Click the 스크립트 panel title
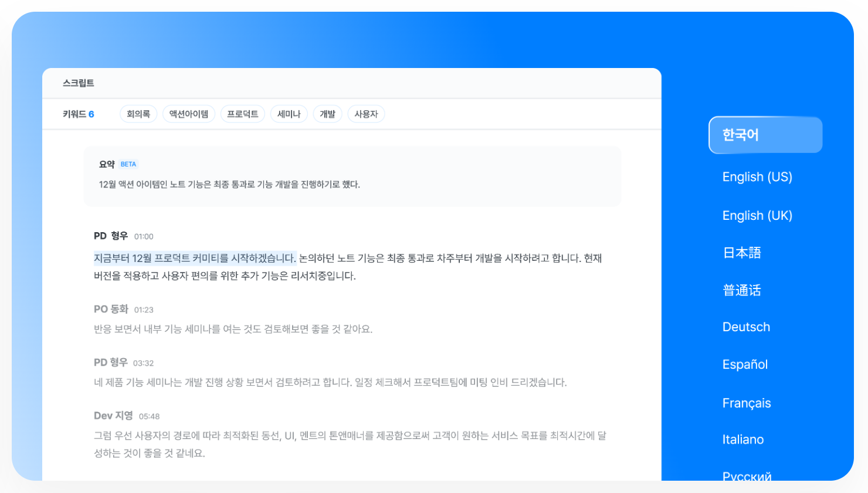The height and width of the screenshot is (493, 868). (79, 83)
